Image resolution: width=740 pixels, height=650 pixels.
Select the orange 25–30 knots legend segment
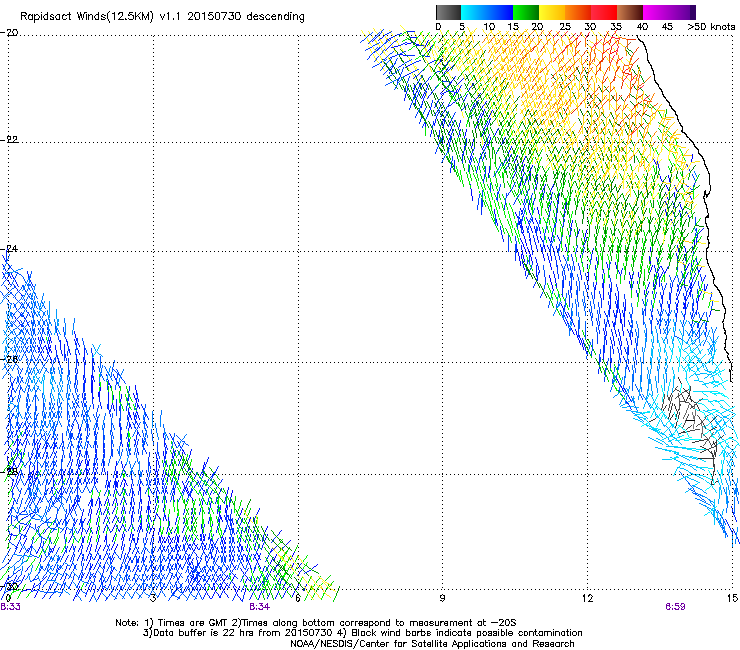(578, 12)
